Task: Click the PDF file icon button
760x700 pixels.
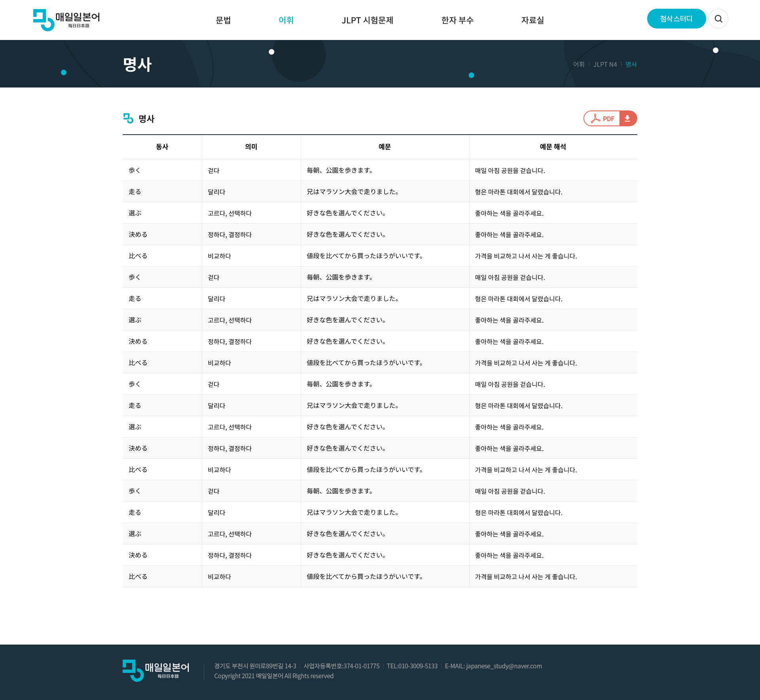Action: click(x=602, y=118)
